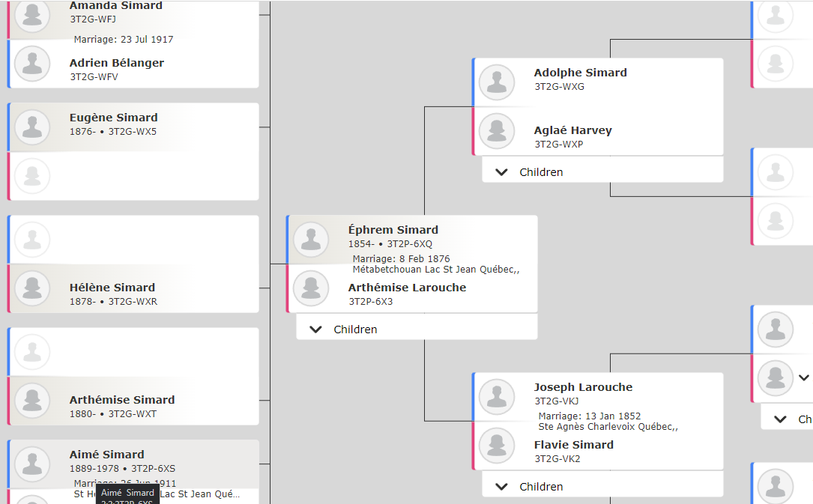This screenshot has width=813, height=504.
Task: Click Éphrem Simard's portrait avatar icon
Action: coord(311,240)
